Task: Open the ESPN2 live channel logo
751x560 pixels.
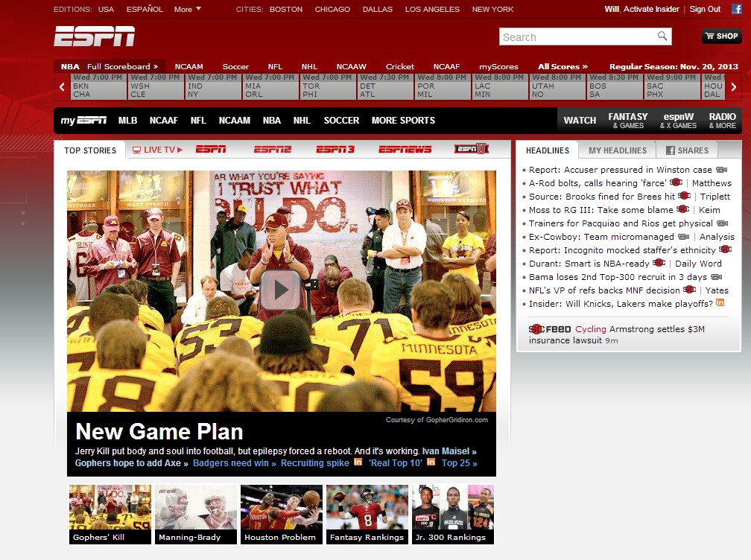Action: click(x=273, y=150)
